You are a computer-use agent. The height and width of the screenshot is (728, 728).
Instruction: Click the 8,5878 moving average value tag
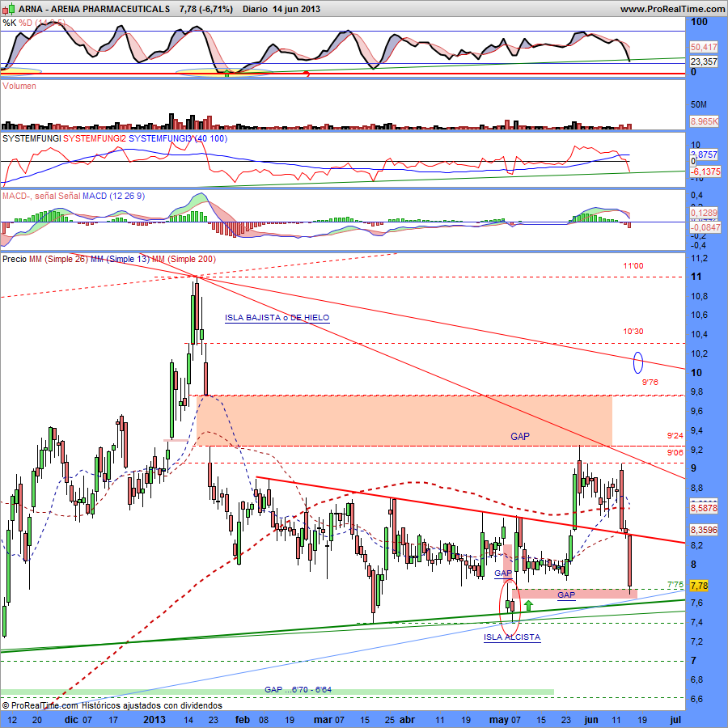pyautogui.click(x=704, y=508)
